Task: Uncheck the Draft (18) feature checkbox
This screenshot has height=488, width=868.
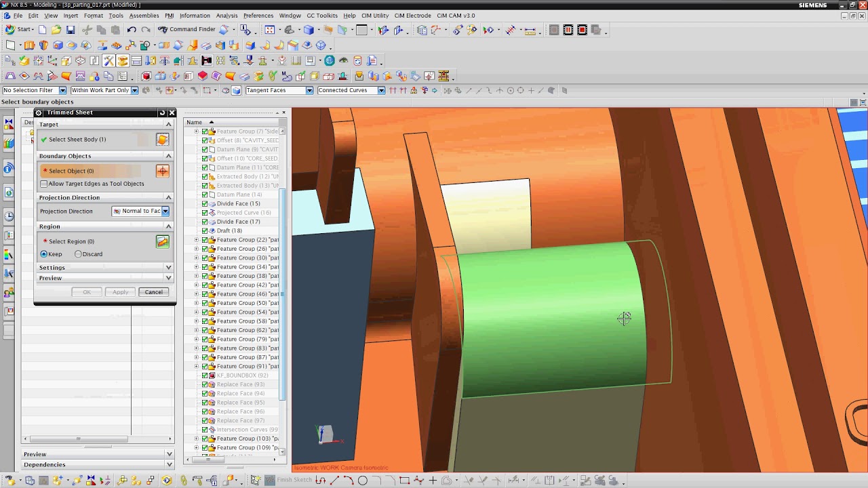Action: [x=205, y=230]
